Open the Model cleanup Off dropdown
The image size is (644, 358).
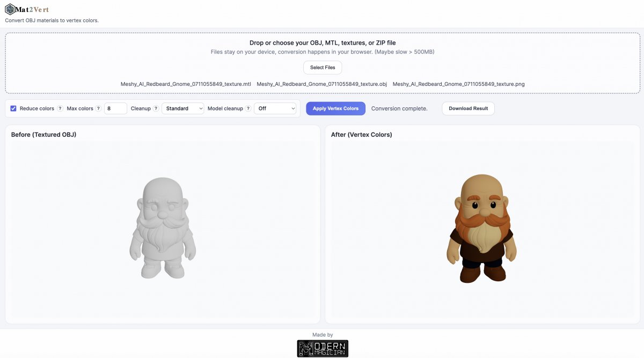275,108
